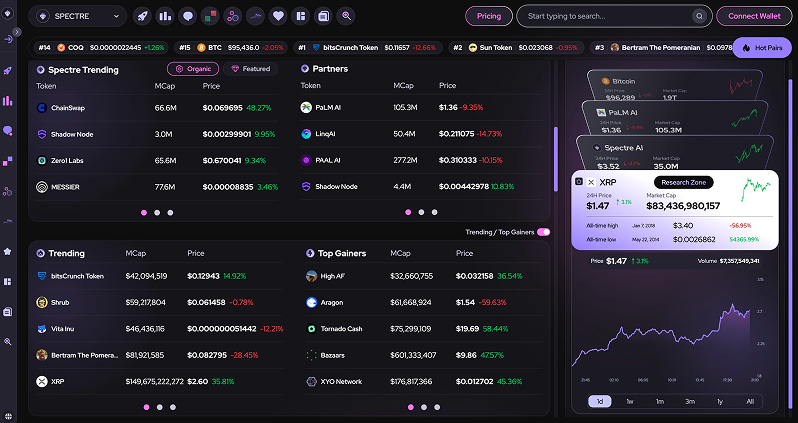798x423 pixels.
Task: Select the star icon in left sidebar
Action: pos(8,251)
